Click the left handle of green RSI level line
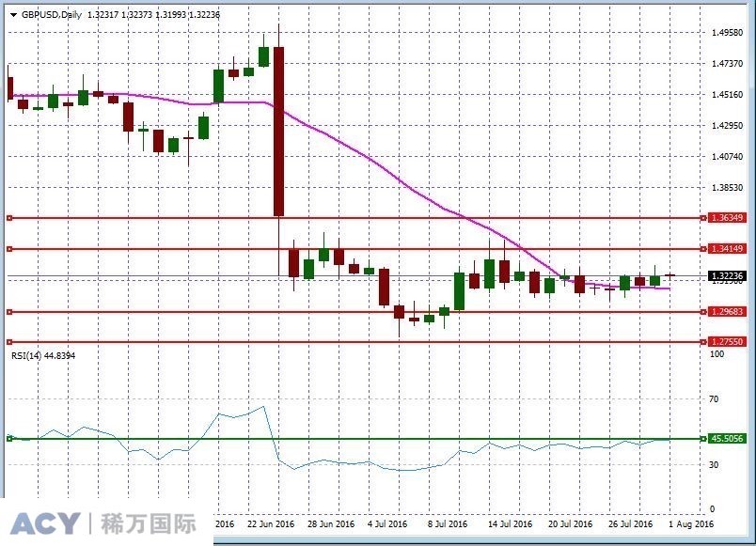The image size is (756, 546). (9, 439)
